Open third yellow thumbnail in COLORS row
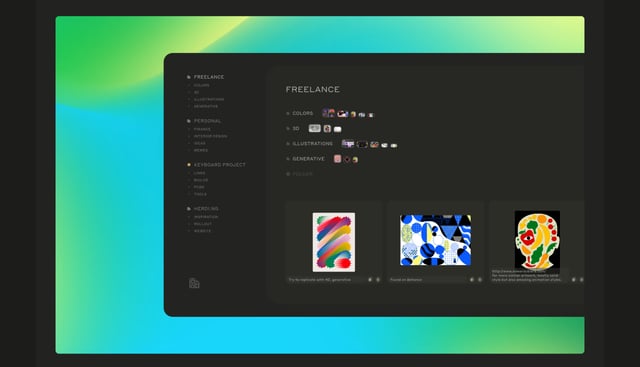The width and height of the screenshot is (640, 367). tap(353, 114)
